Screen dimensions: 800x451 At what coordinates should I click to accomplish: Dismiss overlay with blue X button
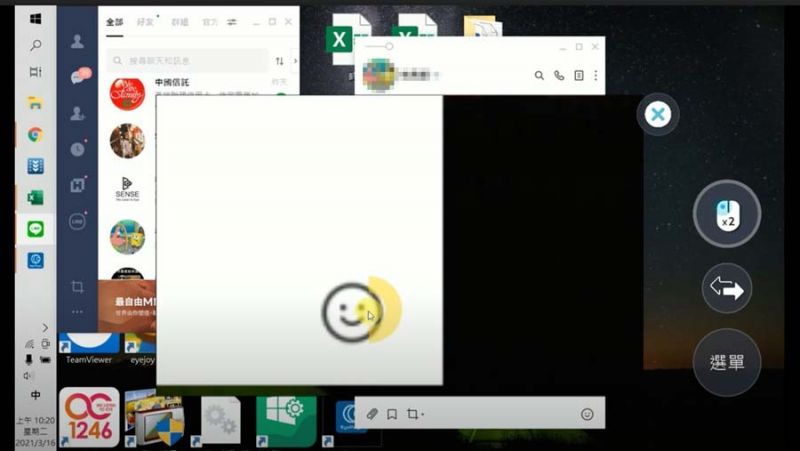coord(657,115)
